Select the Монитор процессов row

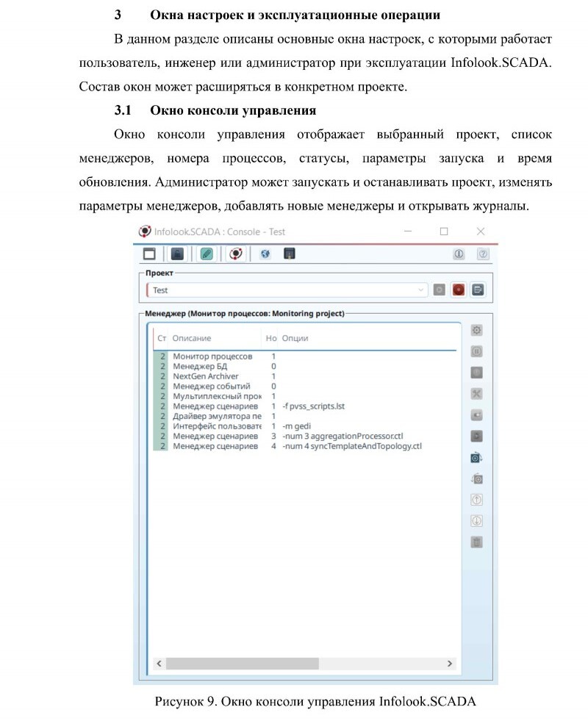(x=305, y=356)
